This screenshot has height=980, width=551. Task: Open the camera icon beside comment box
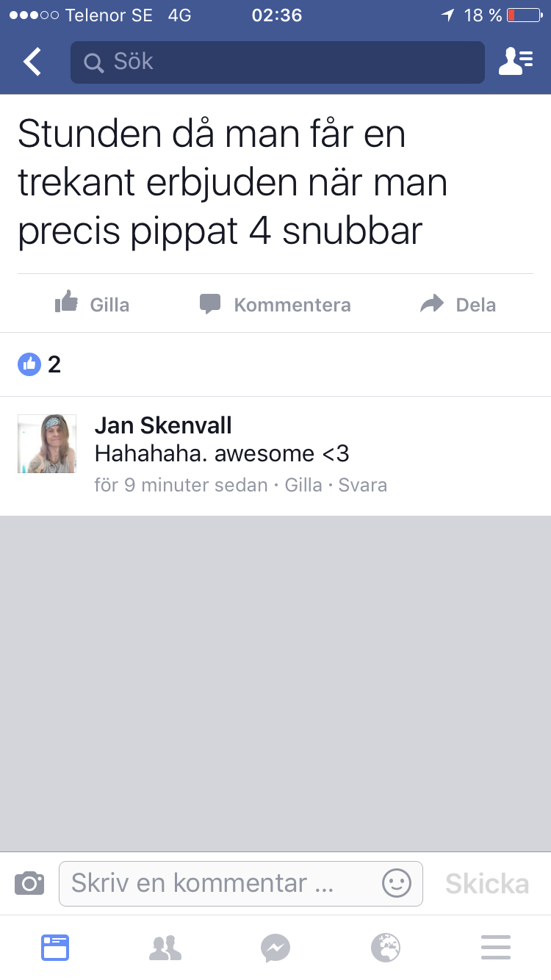click(x=29, y=882)
